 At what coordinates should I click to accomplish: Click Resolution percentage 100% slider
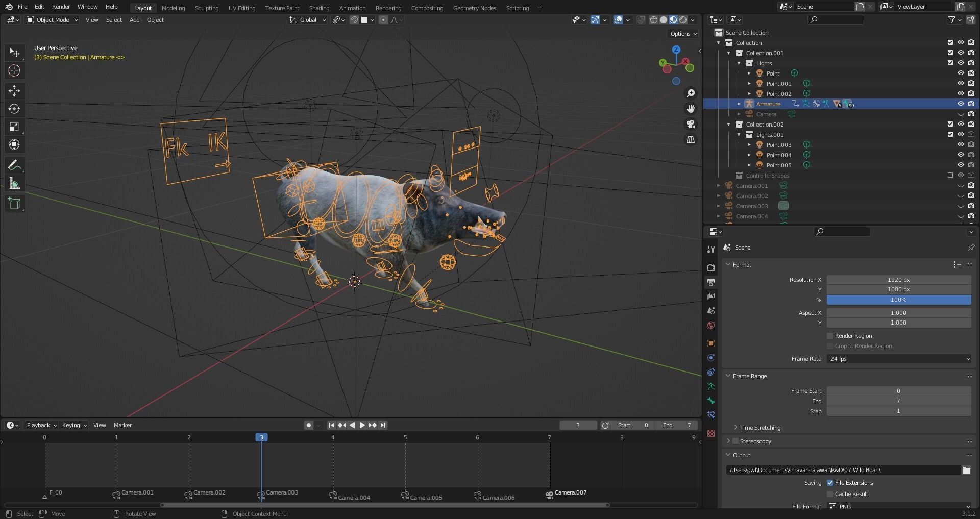click(899, 300)
